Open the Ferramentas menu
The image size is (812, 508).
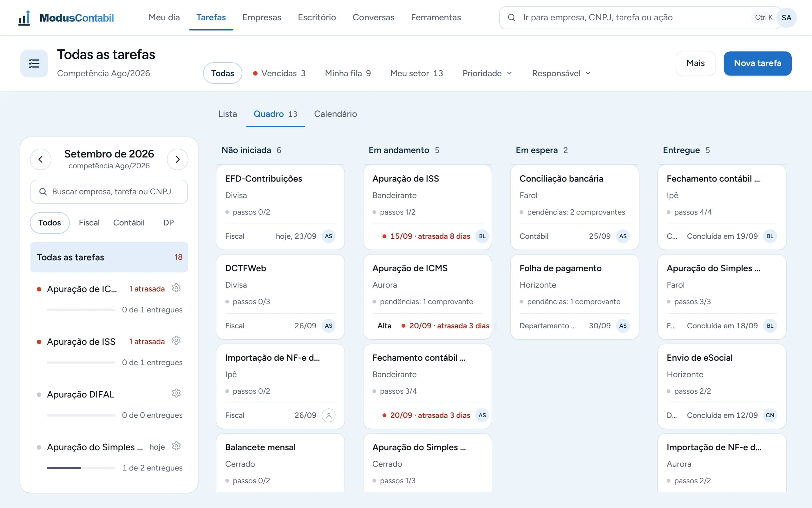(x=436, y=17)
